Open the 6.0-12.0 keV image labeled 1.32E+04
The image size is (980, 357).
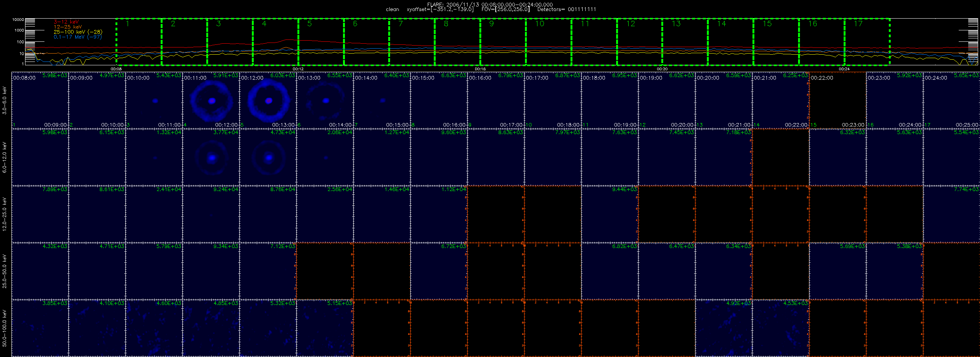coord(154,157)
